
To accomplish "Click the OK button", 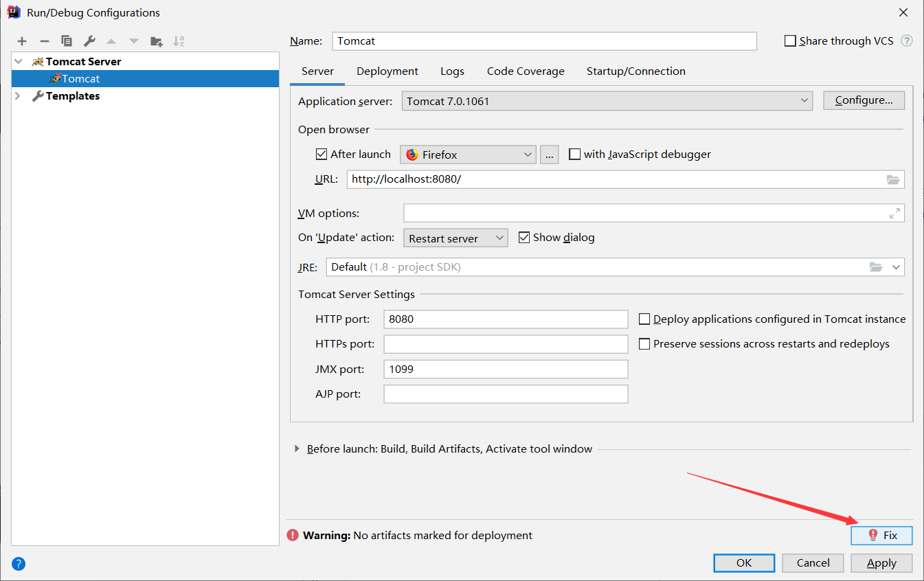I will coord(744,563).
